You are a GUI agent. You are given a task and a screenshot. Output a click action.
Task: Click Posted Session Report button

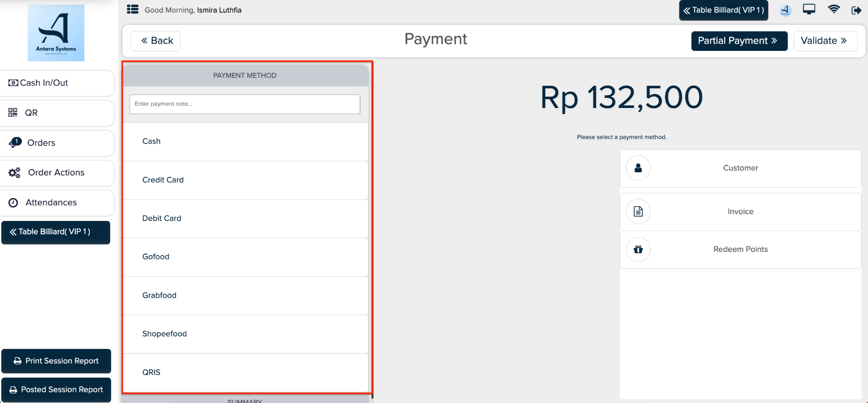[x=56, y=390]
